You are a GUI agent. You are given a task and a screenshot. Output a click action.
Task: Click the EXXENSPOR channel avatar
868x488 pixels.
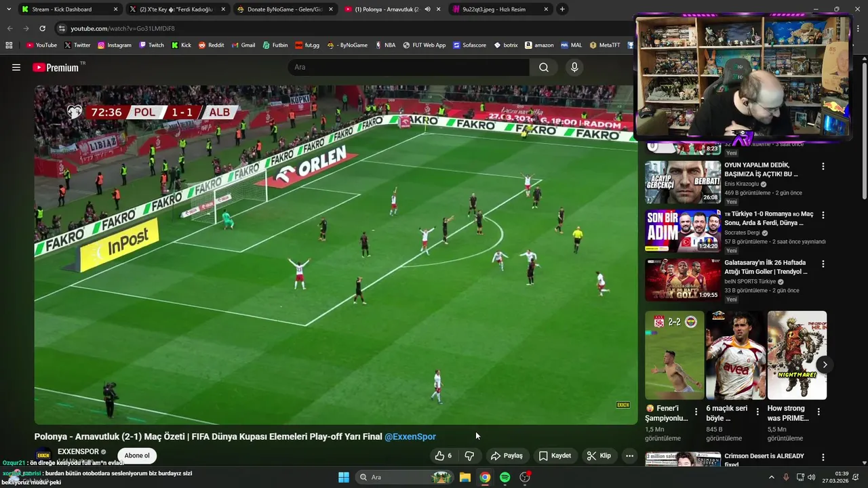(x=43, y=455)
